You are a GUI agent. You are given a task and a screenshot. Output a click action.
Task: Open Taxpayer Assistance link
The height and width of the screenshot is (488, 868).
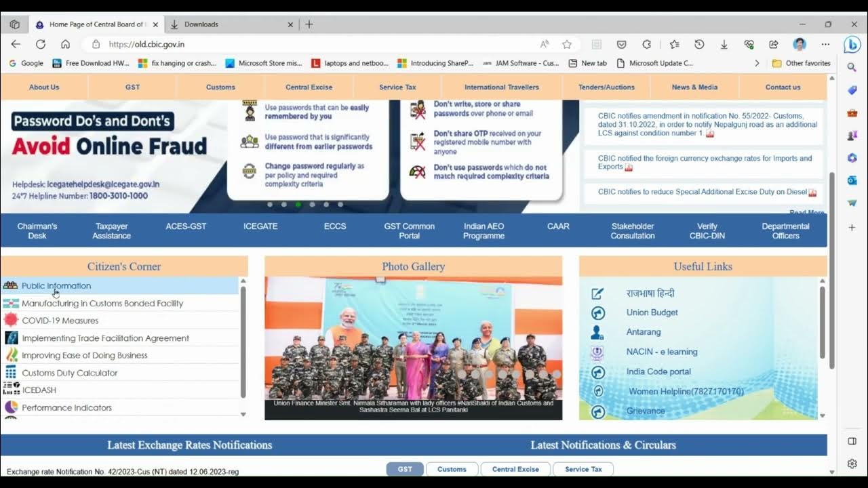click(x=112, y=231)
